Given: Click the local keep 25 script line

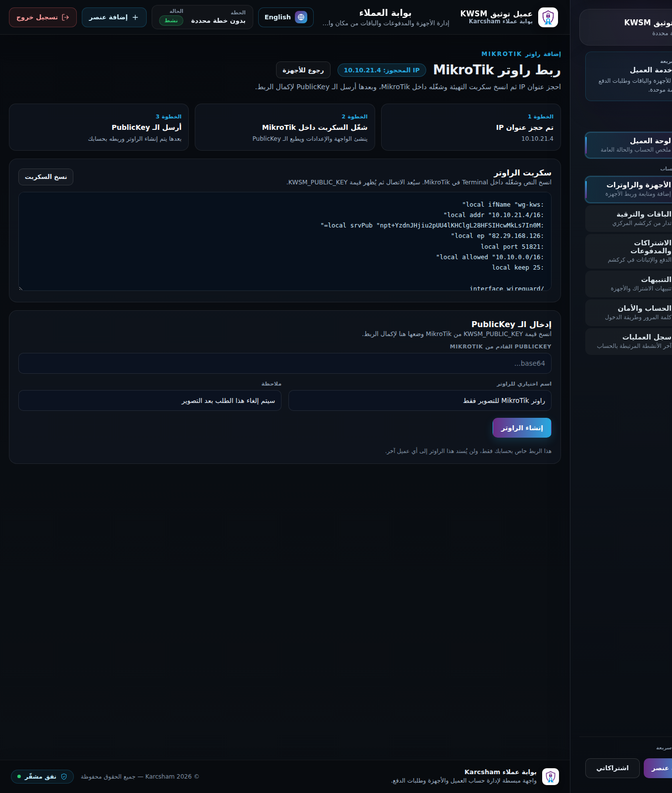Looking at the screenshot, I should (x=518, y=268).
